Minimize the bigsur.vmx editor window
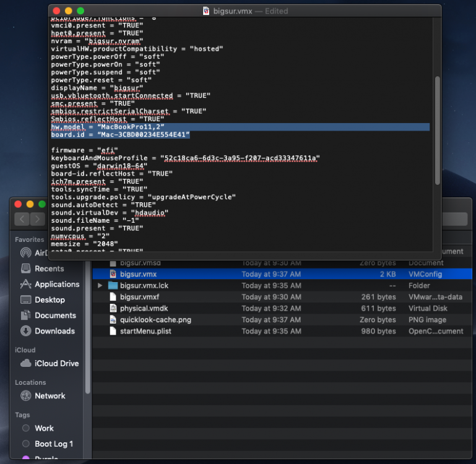476x464 pixels. click(68, 11)
